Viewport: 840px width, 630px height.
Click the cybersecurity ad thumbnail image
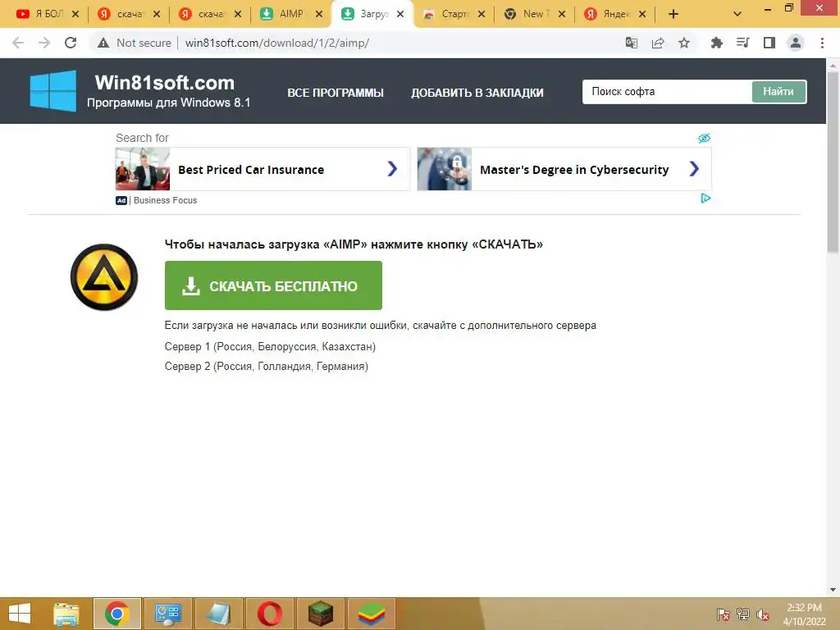point(445,169)
